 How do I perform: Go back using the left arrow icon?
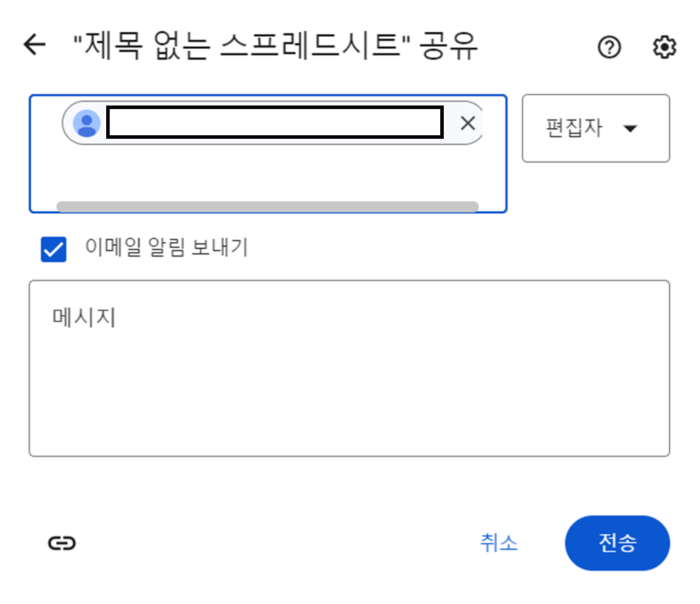35,45
